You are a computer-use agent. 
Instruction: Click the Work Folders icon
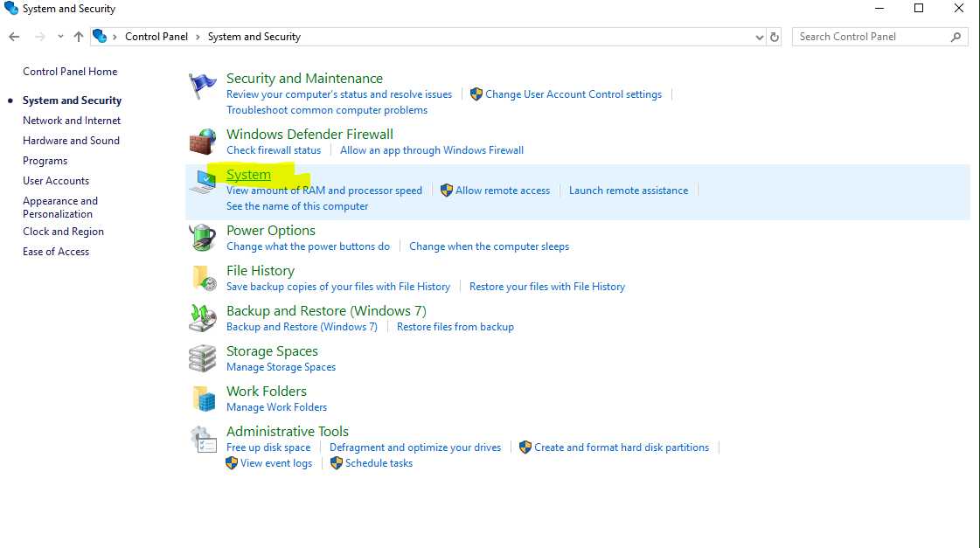tap(204, 399)
